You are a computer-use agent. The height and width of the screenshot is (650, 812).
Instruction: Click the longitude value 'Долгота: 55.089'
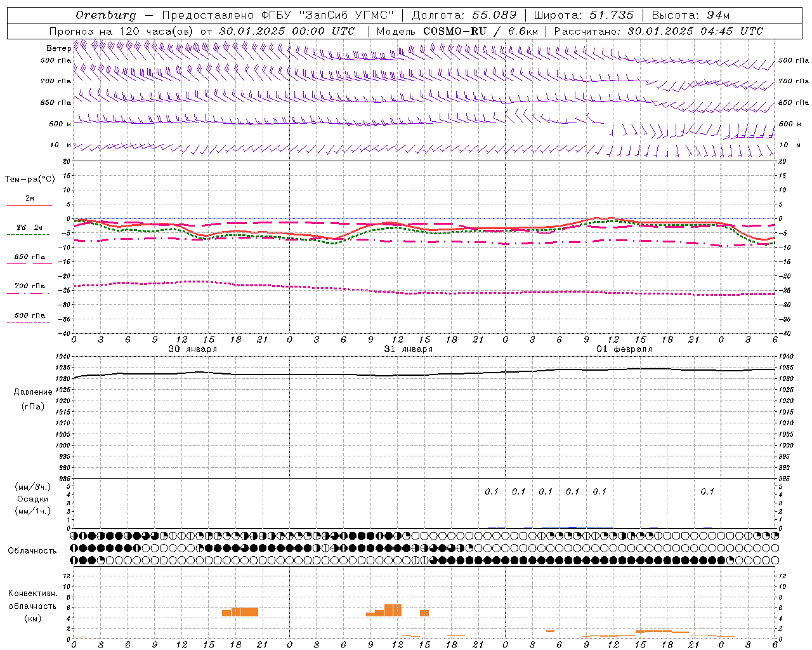pos(464,15)
